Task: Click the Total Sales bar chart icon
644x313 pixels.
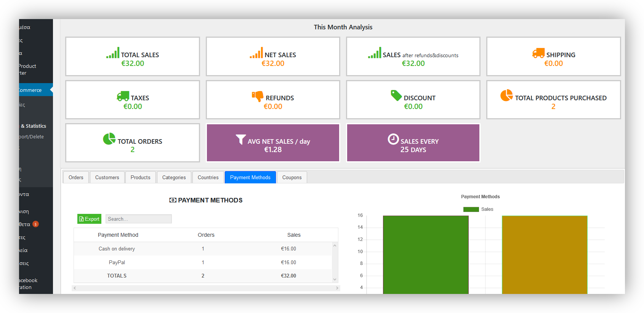Action: [x=113, y=53]
